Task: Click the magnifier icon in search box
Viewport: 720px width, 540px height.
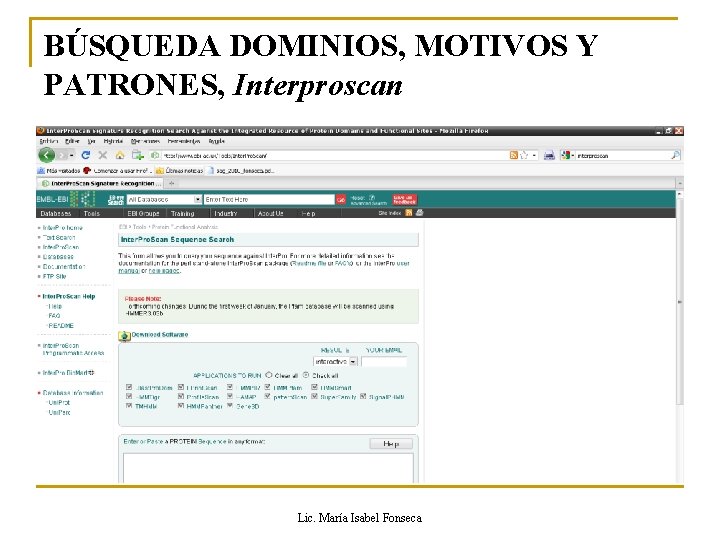Action: pos(675,155)
